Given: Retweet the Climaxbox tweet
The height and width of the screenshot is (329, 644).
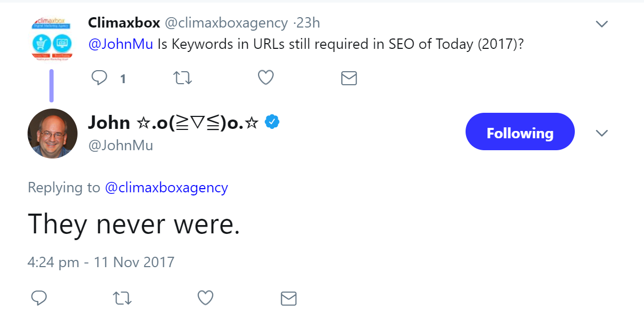Looking at the screenshot, I should tap(182, 77).
